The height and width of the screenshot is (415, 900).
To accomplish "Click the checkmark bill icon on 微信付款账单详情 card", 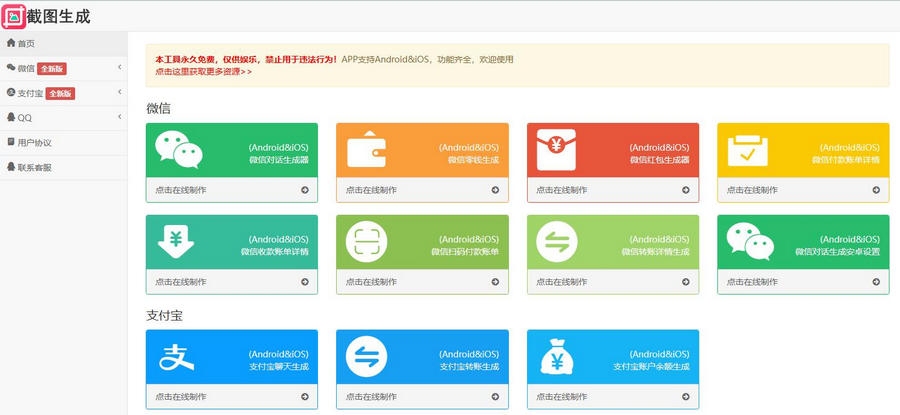I will [x=747, y=151].
